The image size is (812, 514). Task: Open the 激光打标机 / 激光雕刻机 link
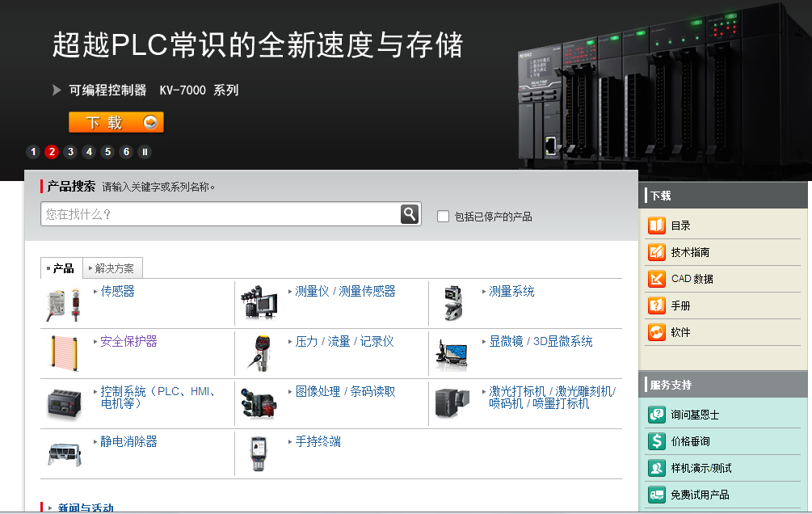point(552,398)
